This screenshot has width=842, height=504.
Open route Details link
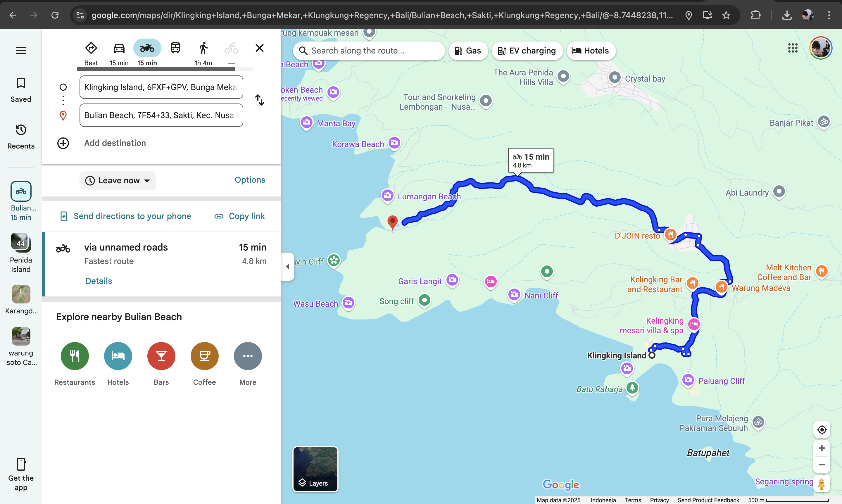(x=99, y=281)
